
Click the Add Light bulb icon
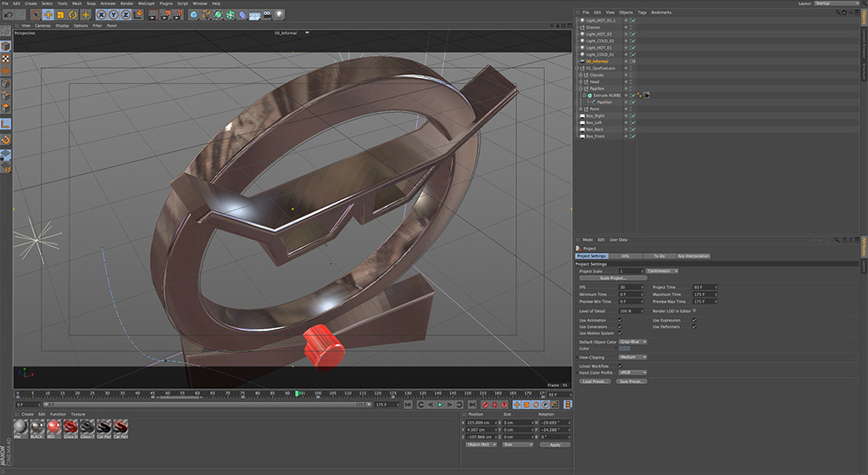280,14
